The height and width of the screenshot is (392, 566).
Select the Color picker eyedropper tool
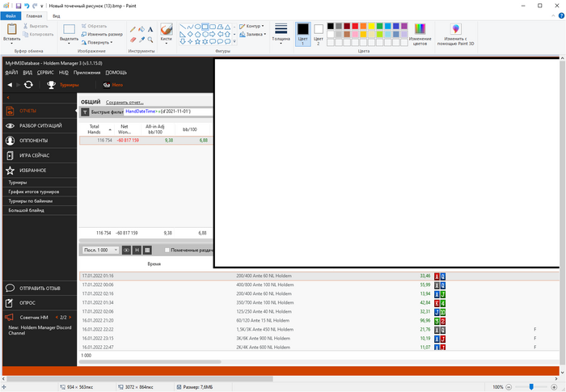coord(141,40)
